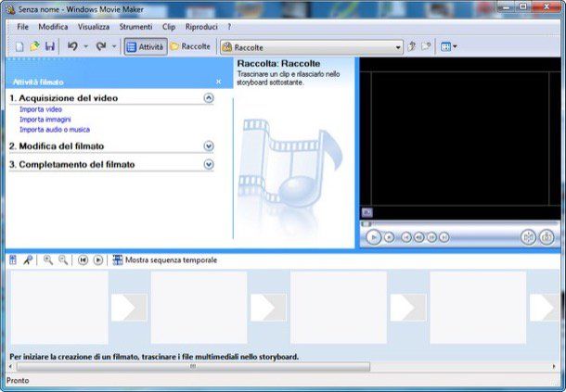Collapse the Acquisizione del video section
Screen dimensions: 566x392
pos(209,97)
